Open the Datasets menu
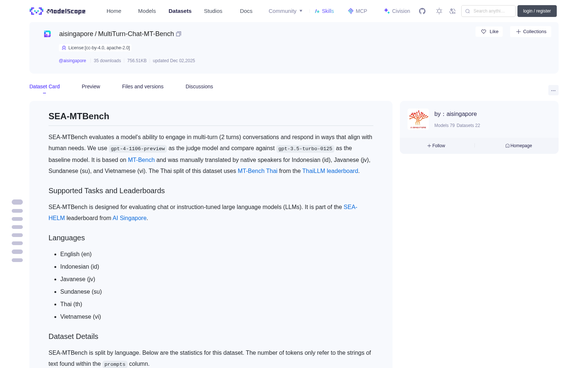 tap(180, 11)
